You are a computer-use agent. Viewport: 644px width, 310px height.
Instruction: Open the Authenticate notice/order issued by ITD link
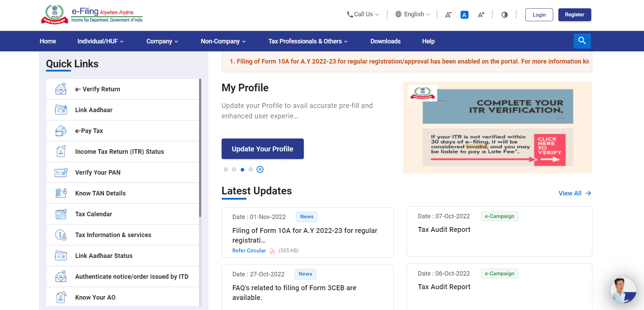pyautogui.click(x=123, y=277)
